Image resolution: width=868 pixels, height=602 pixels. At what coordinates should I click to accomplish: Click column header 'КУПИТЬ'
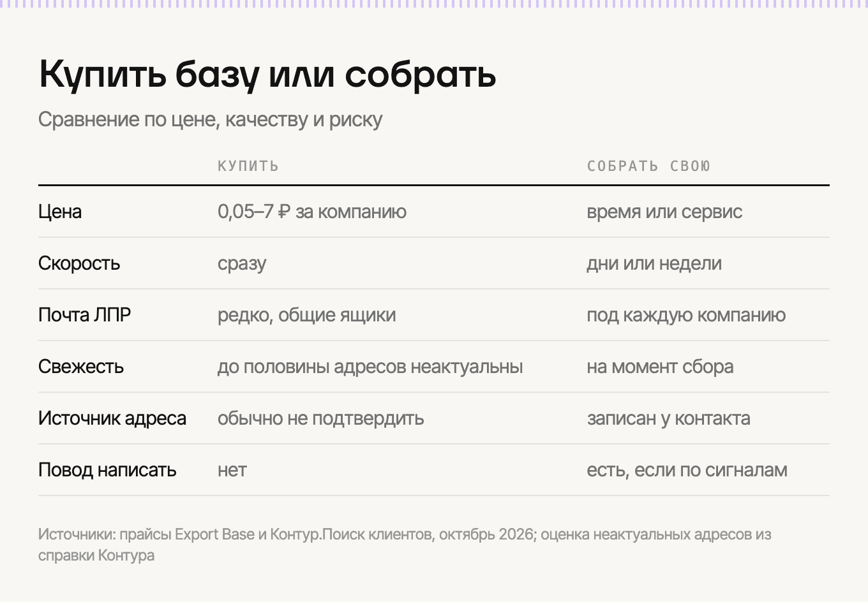pos(248,166)
